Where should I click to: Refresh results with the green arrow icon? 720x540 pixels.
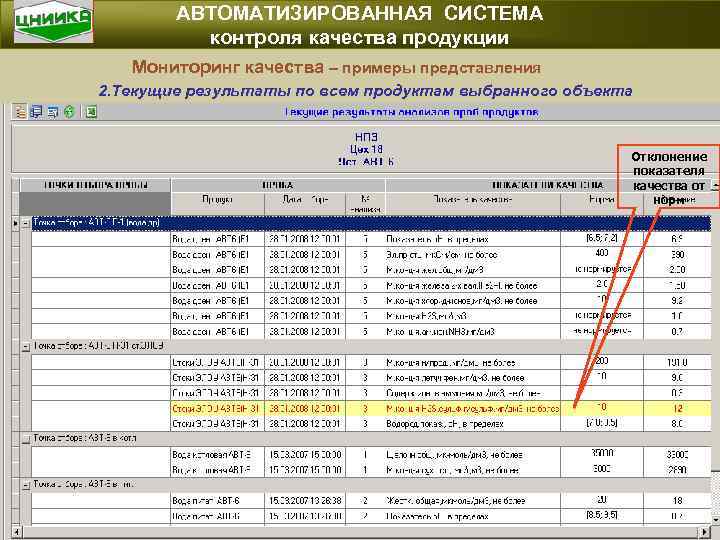(69, 112)
